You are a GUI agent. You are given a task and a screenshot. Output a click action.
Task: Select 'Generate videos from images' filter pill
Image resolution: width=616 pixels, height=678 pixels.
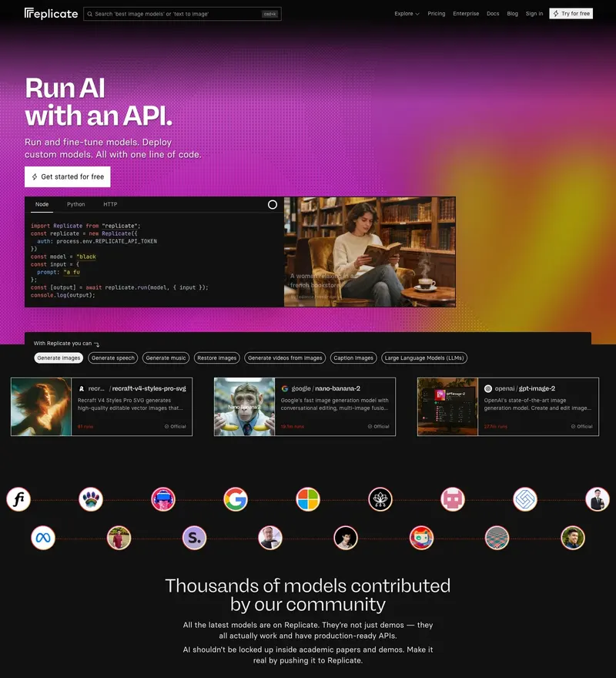click(x=285, y=358)
